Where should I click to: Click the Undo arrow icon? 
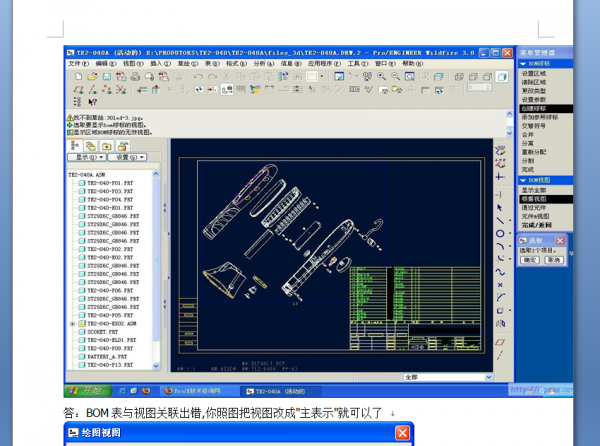[x=198, y=77]
